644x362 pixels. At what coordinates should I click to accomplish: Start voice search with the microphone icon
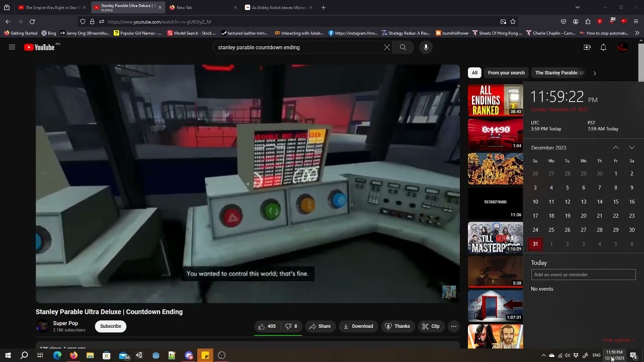pos(426,47)
